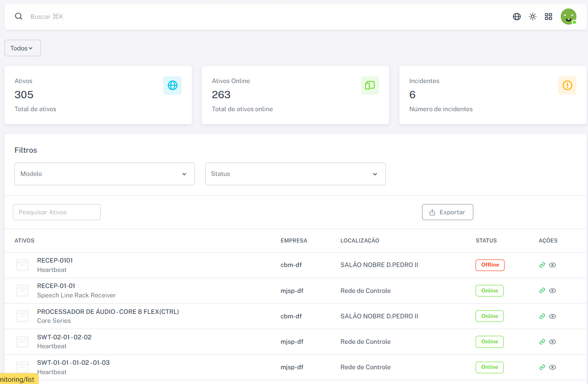View details eye icon for RECEP-01-01

pos(552,291)
